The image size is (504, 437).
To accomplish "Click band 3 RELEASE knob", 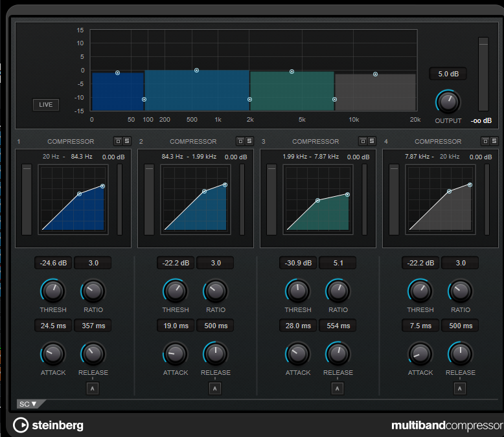I will (338, 353).
